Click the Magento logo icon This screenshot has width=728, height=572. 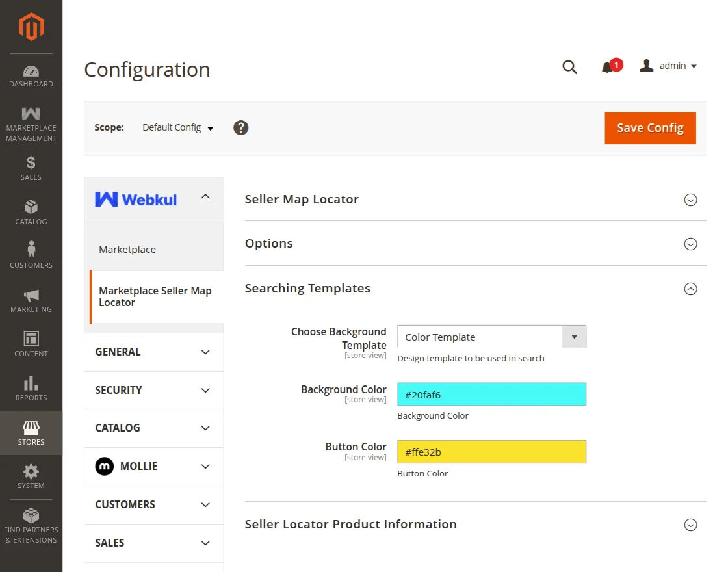(31, 27)
